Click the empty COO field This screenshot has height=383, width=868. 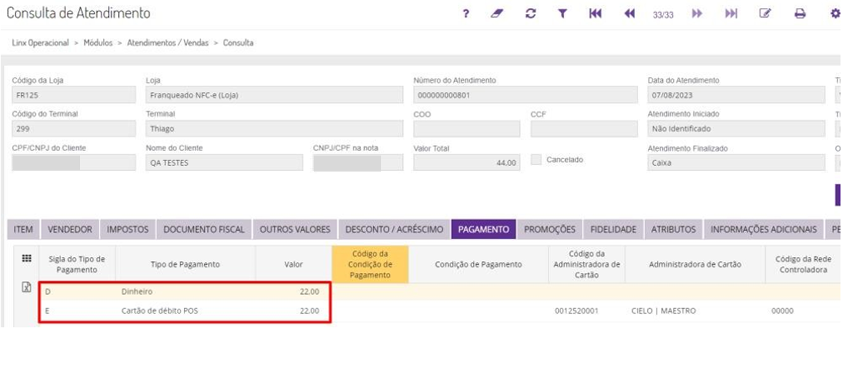coord(467,128)
